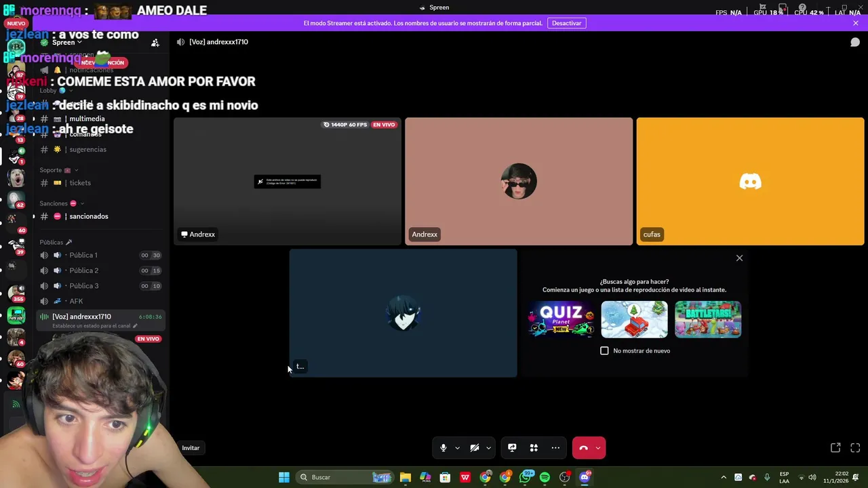Viewport: 868px width, 488px height.
Task: Click the Buscar taskbar search box
Action: (346, 477)
